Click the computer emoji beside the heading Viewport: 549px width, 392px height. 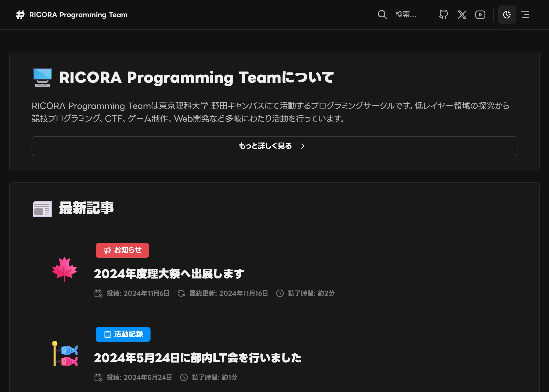pos(43,77)
